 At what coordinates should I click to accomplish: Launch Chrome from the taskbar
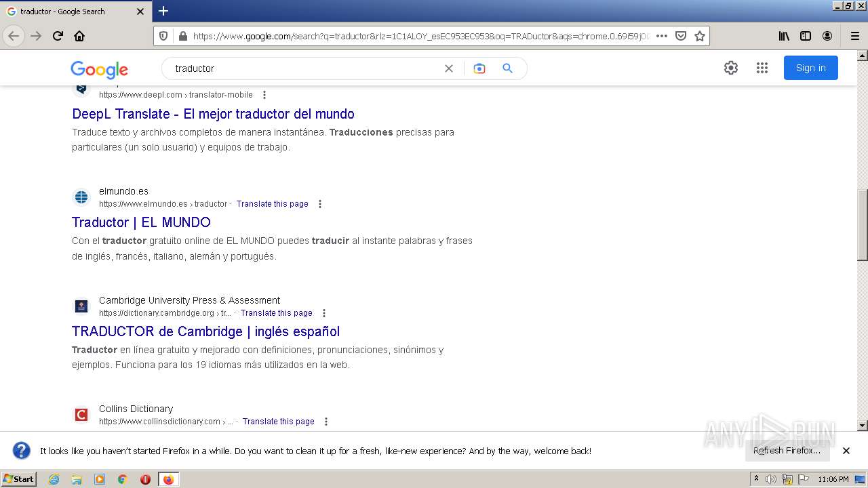tap(123, 479)
